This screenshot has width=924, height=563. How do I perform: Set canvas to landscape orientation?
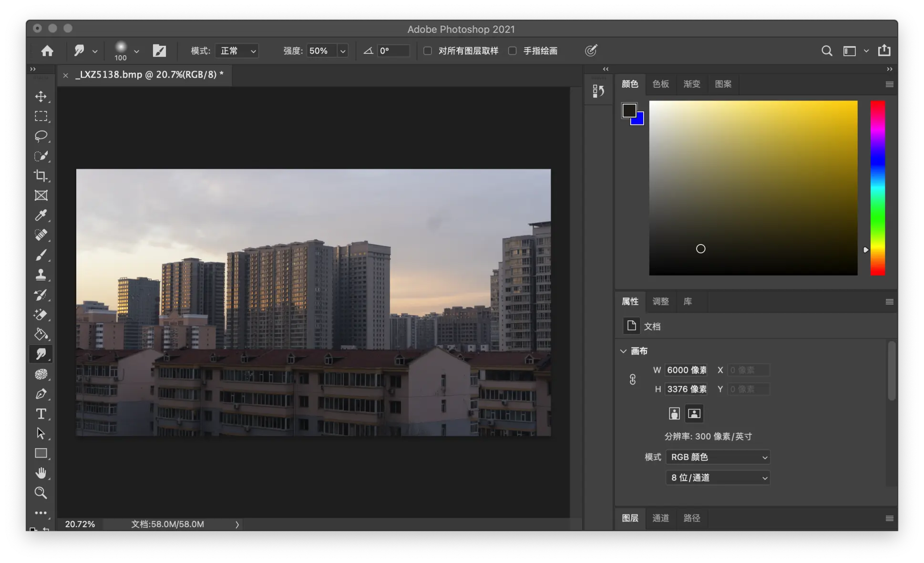[694, 413]
